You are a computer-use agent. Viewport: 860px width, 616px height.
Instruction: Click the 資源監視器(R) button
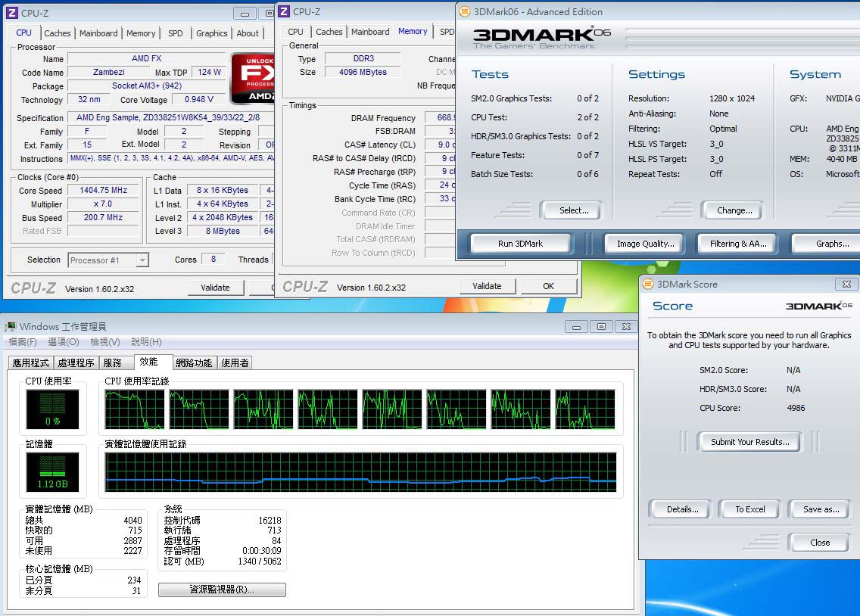[x=222, y=590]
